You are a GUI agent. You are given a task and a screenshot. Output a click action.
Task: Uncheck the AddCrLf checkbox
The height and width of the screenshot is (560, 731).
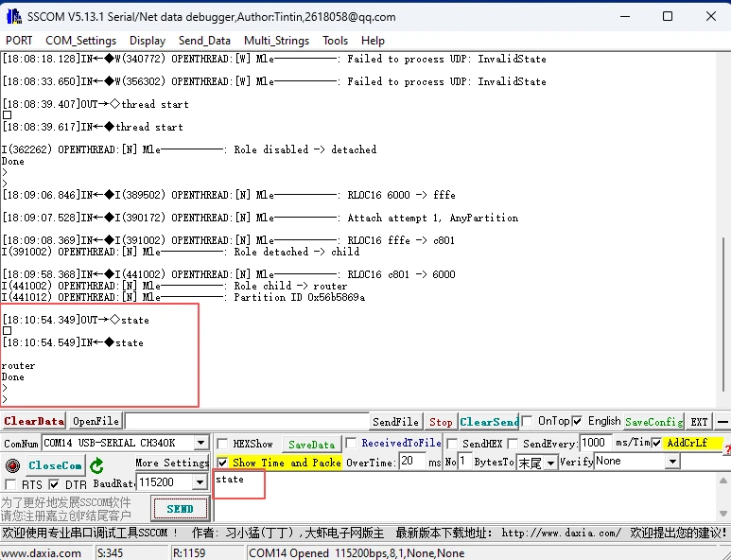click(656, 443)
